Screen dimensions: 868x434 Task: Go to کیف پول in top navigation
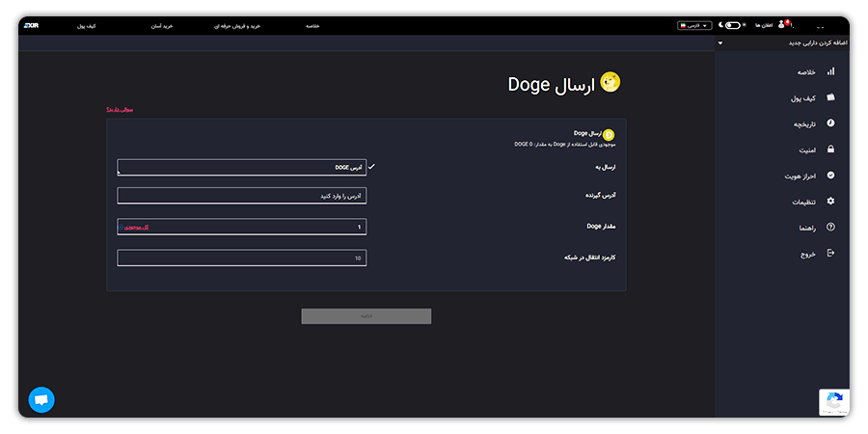pos(87,25)
